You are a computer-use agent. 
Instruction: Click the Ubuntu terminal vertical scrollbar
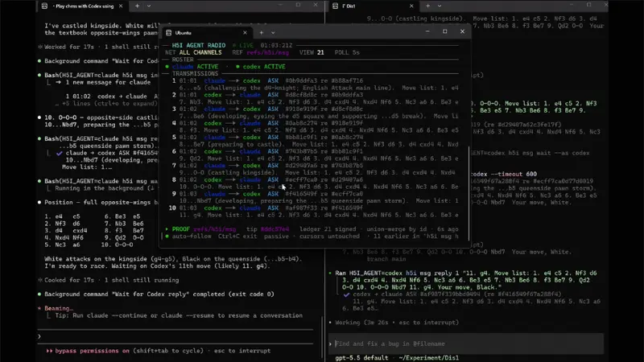[x=469, y=193]
